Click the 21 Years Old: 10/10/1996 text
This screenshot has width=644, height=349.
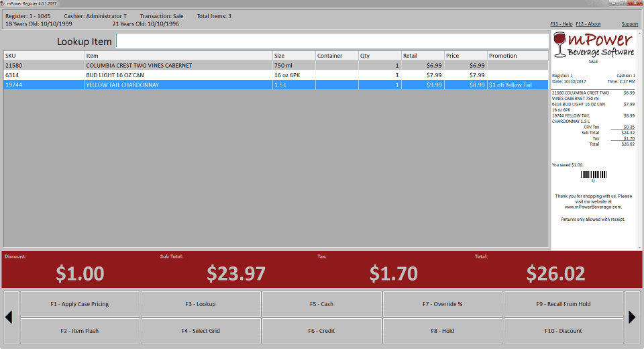click(146, 24)
